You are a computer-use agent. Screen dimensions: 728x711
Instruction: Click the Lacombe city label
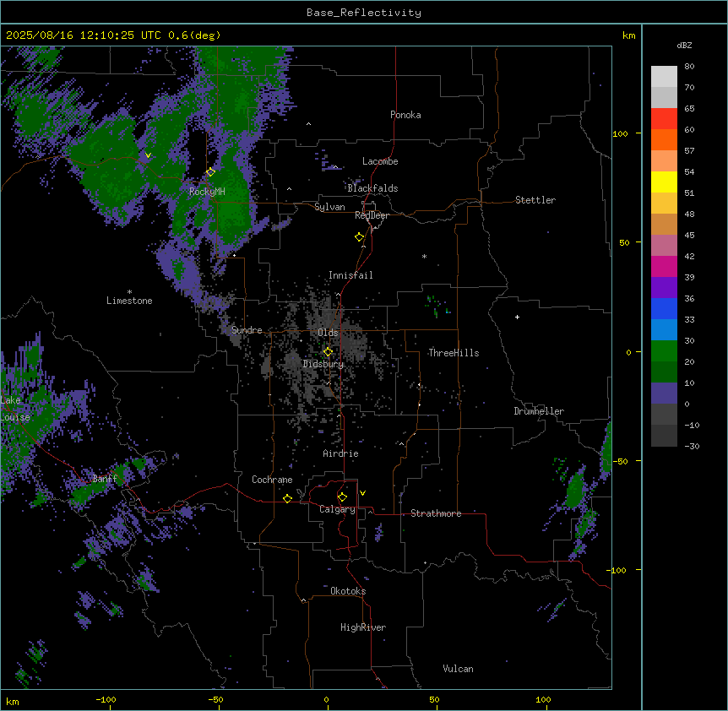380,161
